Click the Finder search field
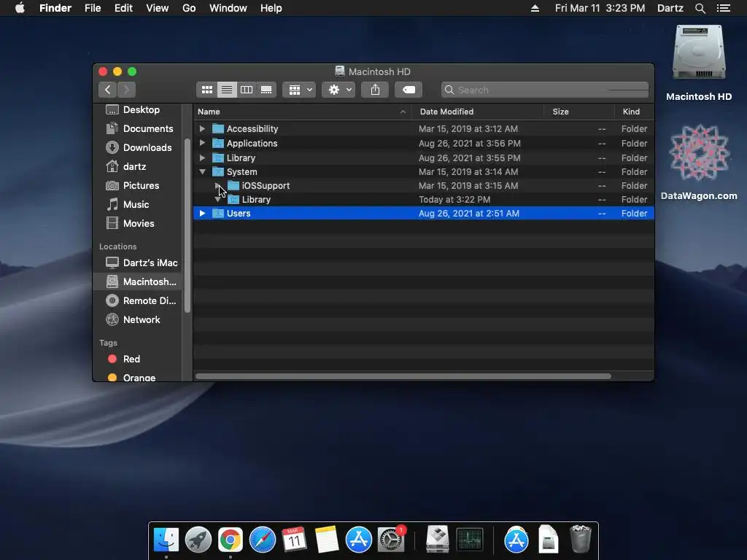The height and width of the screenshot is (560, 747). pos(544,90)
